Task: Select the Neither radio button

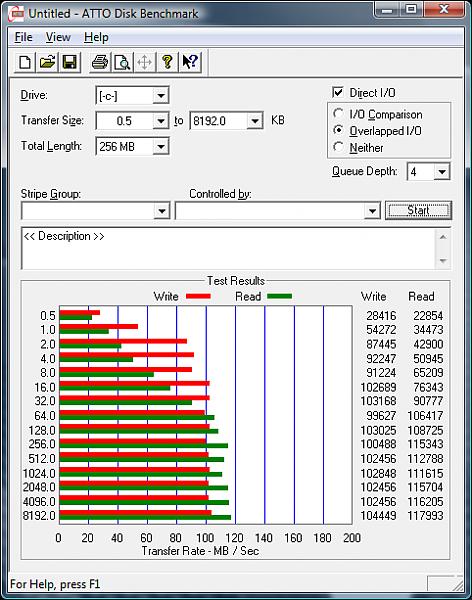Action: 338,147
